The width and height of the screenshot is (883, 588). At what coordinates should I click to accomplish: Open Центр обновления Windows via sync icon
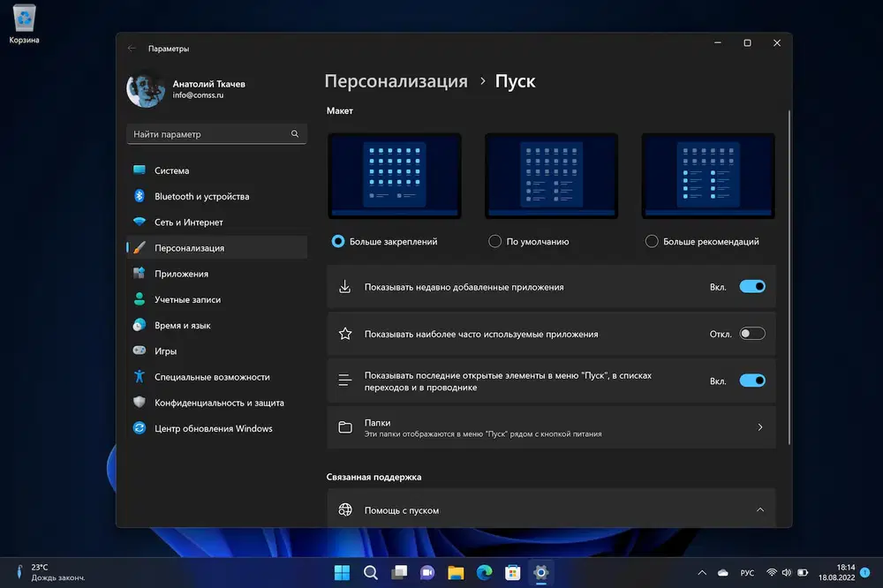click(139, 428)
